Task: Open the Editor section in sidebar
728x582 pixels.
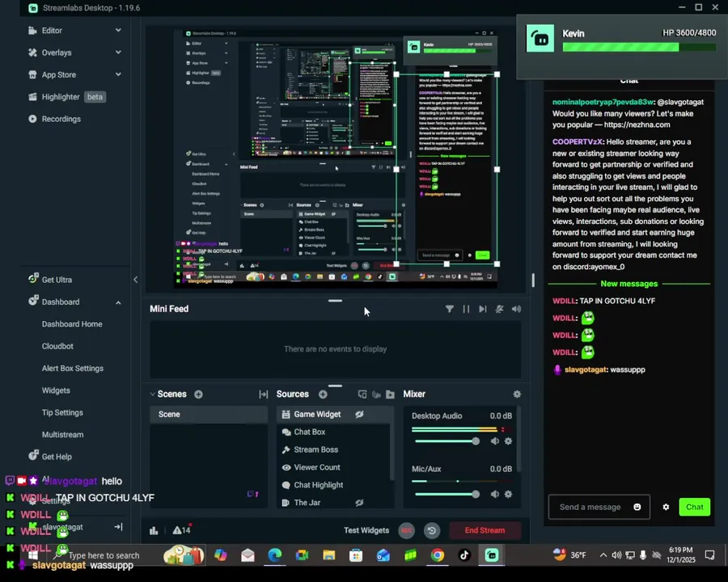Action: pyautogui.click(x=52, y=30)
